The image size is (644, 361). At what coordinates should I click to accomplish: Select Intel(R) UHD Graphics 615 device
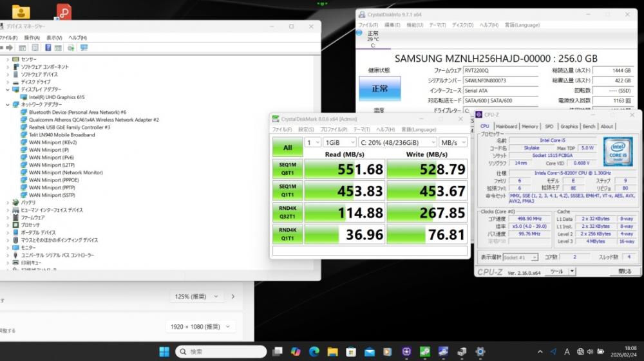(x=57, y=97)
